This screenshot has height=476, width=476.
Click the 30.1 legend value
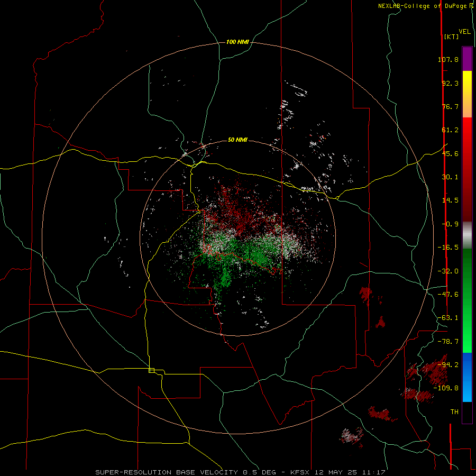(450, 177)
